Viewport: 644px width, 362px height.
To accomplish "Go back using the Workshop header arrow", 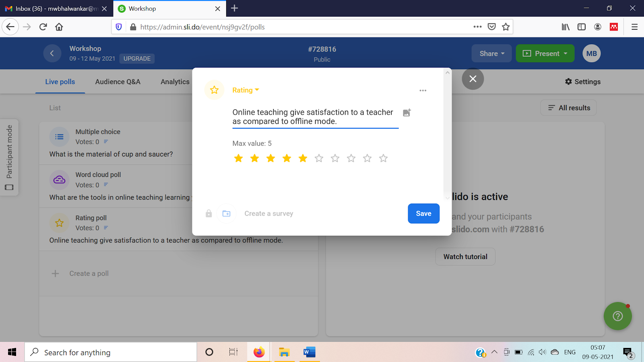I will point(52,53).
